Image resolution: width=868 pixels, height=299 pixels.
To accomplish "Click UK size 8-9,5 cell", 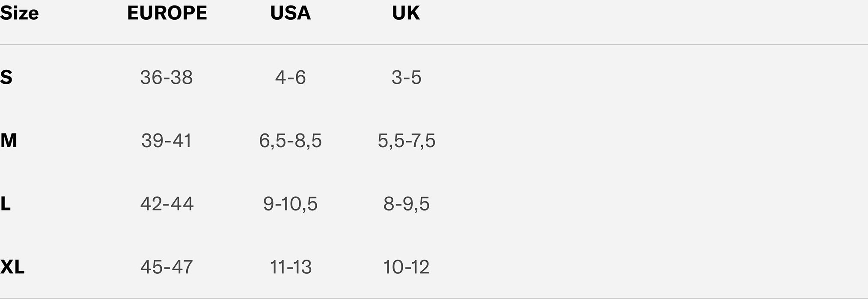I will click(x=406, y=204).
